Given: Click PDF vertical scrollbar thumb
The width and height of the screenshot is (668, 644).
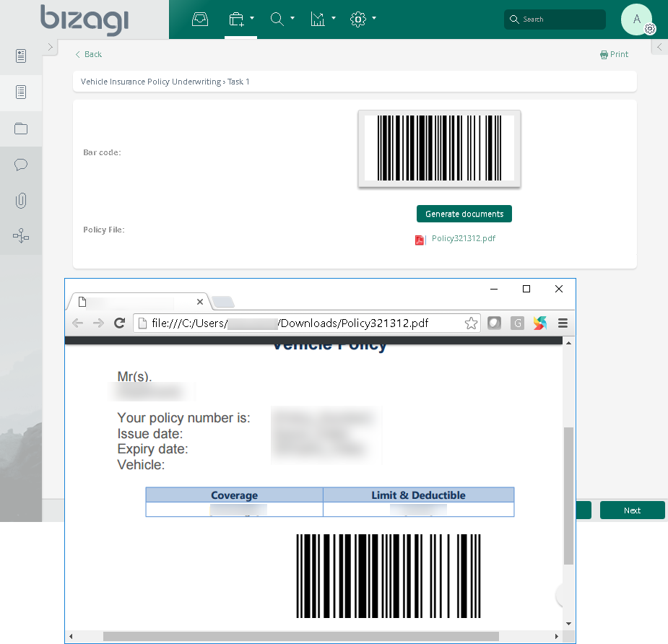Looking at the screenshot, I should pyautogui.click(x=568, y=496).
